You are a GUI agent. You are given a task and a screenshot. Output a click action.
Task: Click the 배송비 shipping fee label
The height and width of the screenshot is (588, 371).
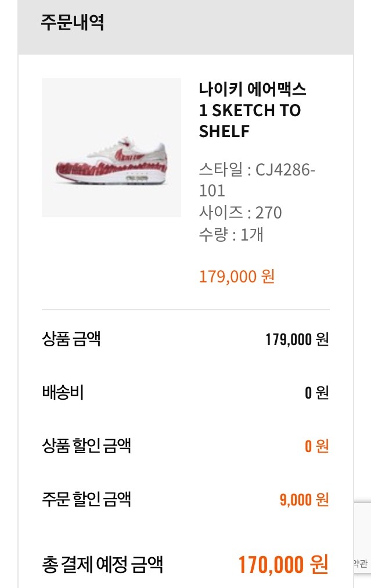pyautogui.click(x=63, y=393)
